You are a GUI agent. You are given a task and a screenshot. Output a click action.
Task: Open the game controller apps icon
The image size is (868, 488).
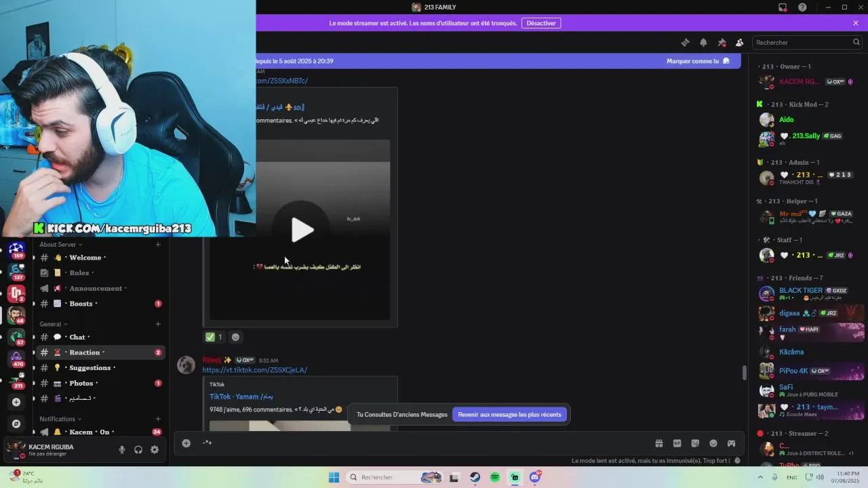point(732,443)
